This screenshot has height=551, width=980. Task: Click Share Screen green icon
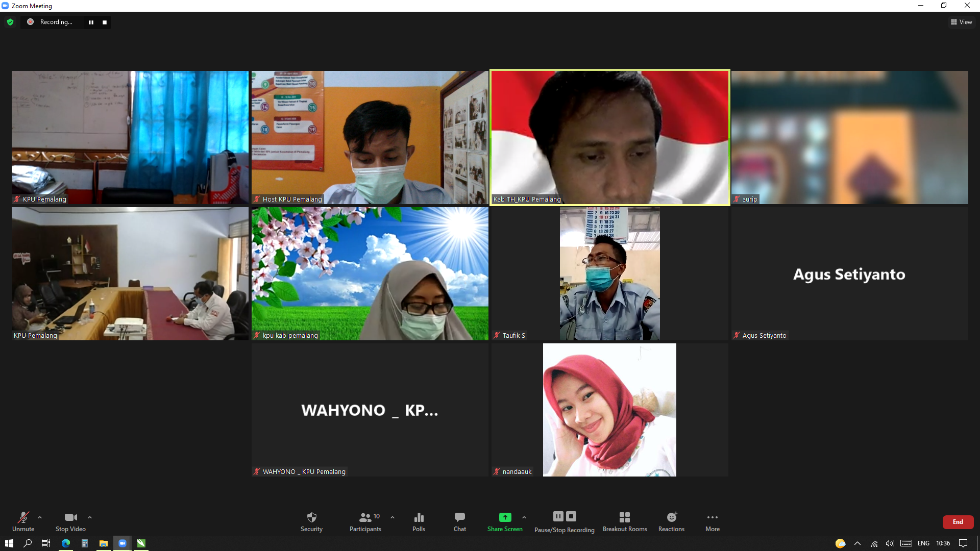coord(505,517)
